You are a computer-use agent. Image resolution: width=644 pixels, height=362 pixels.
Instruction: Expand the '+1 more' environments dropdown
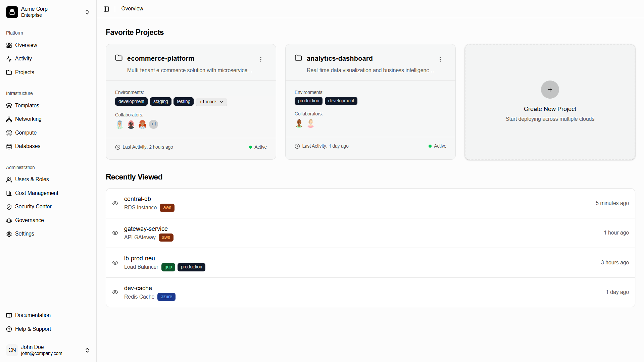pos(211,102)
